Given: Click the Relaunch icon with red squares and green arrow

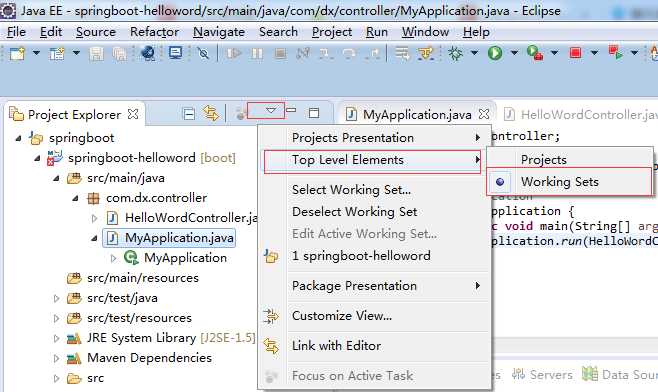Looking at the screenshot, I should coord(616,53).
